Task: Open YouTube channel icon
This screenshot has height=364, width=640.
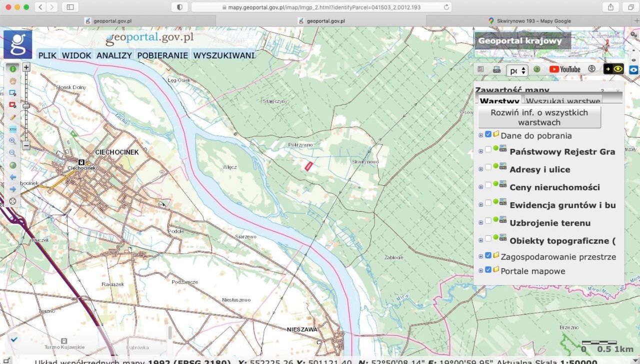Action: coord(565,69)
